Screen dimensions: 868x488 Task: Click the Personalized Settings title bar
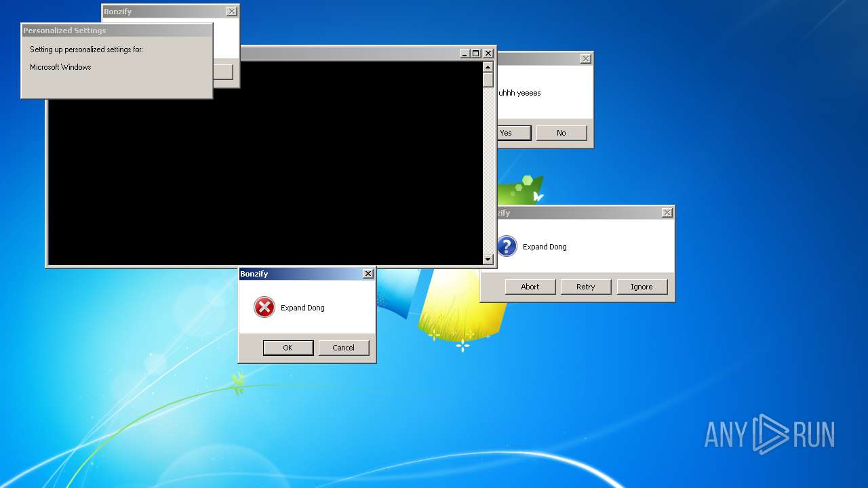(117, 30)
